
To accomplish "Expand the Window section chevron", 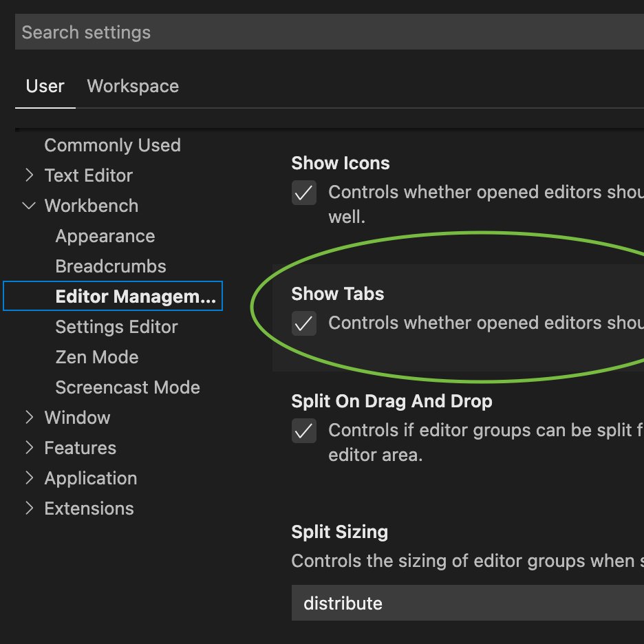I will tap(29, 417).
